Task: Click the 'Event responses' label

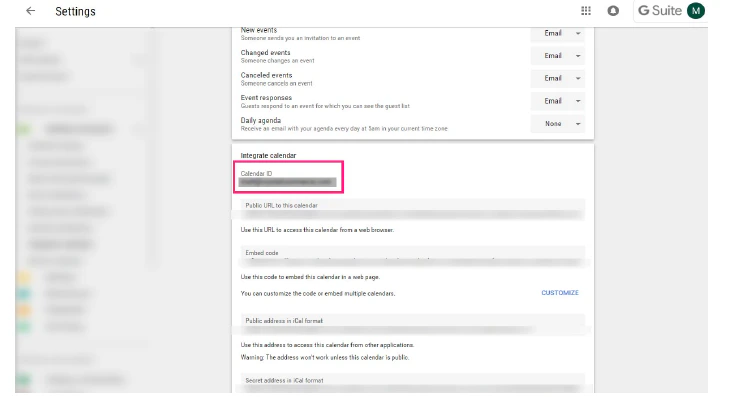Action: coord(266,97)
